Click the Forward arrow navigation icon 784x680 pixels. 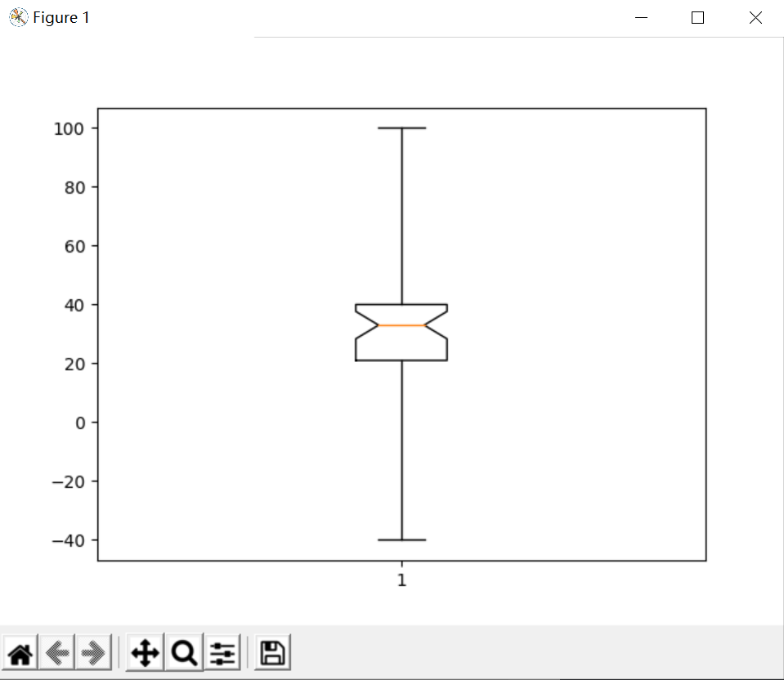94,652
